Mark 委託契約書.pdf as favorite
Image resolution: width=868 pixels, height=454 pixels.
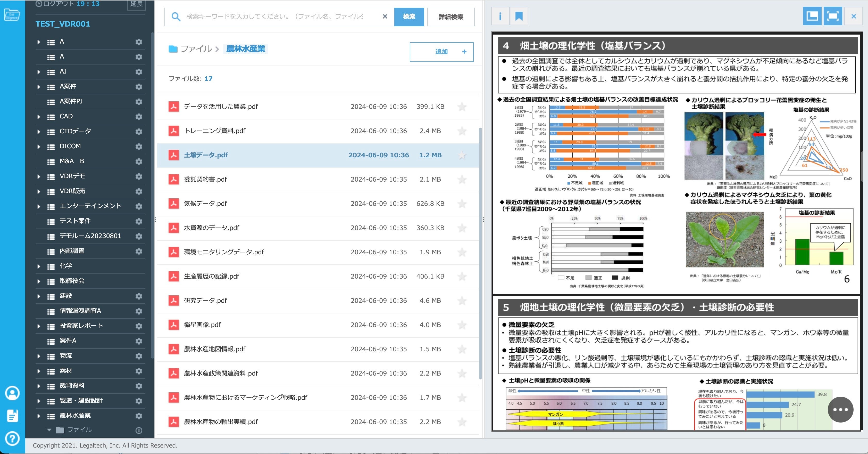coord(462,180)
